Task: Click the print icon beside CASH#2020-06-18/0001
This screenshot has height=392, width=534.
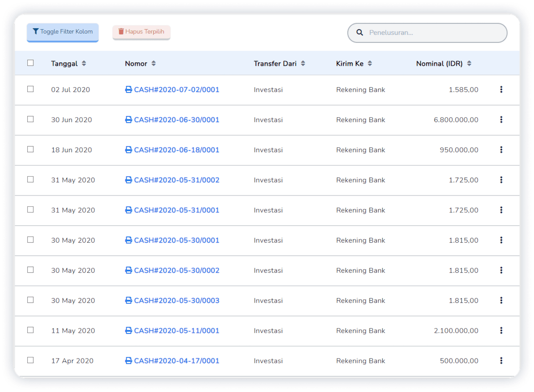Action: [x=129, y=150]
